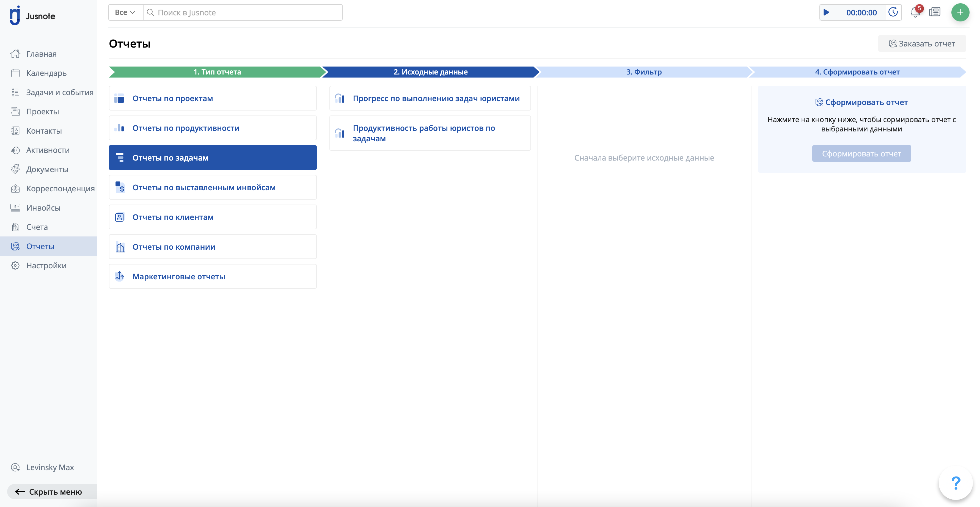Open the notifications bell

point(915,13)
